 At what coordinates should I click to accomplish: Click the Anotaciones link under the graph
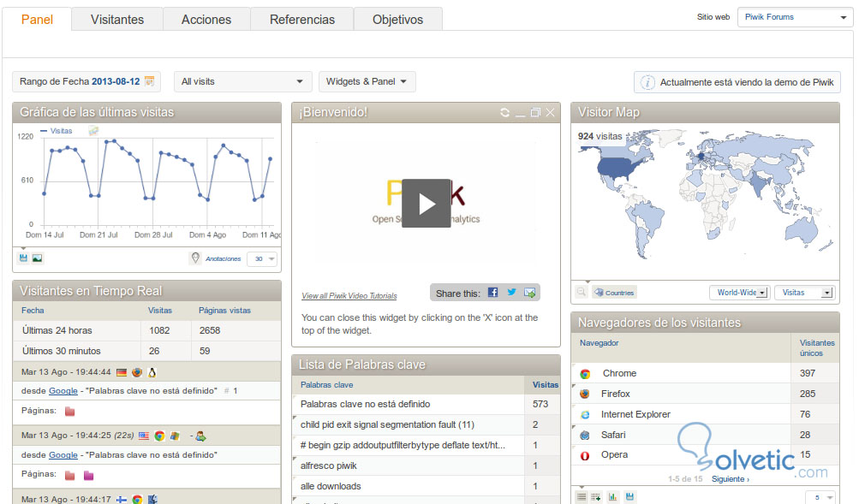click(223, 258)
